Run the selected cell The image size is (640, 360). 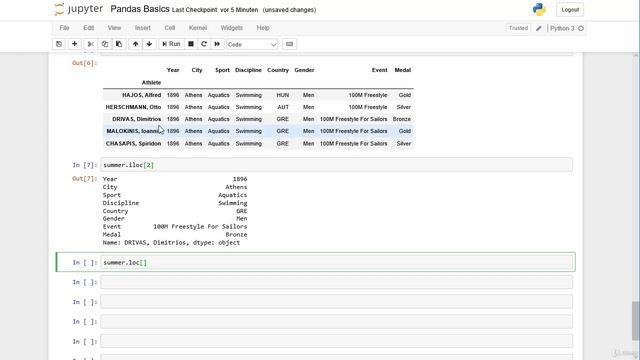click(171, 44)
